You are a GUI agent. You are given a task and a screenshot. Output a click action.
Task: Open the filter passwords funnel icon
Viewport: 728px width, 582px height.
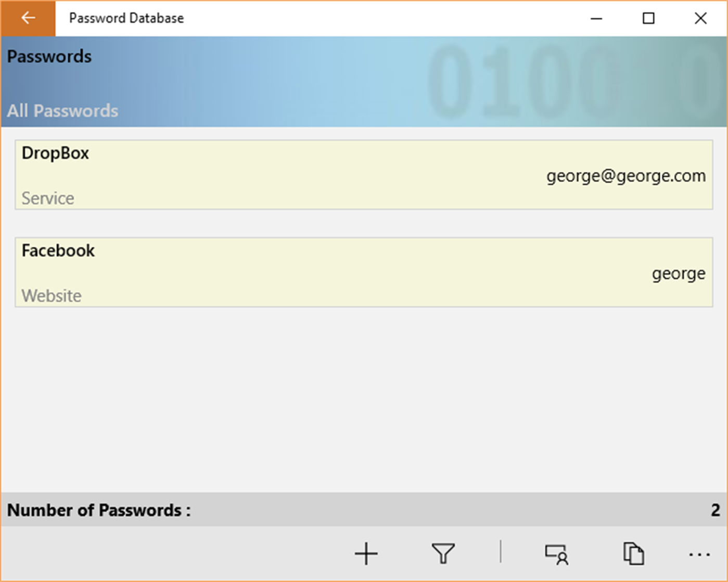443,553
